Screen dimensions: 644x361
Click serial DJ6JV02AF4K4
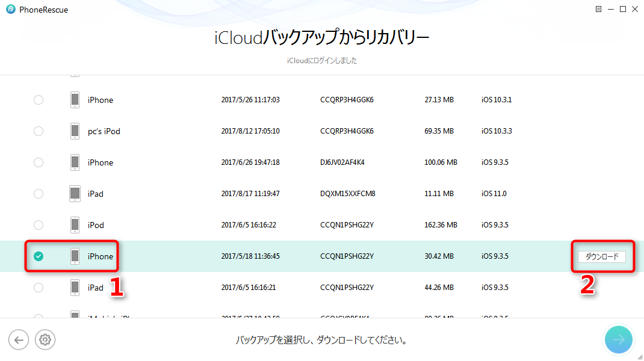coord(342,162)
